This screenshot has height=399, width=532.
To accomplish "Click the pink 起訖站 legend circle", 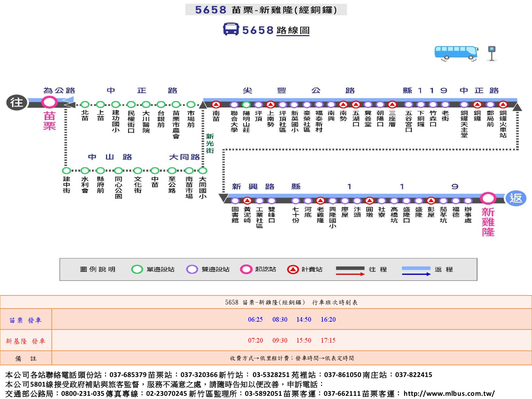I will coord(246,270).
